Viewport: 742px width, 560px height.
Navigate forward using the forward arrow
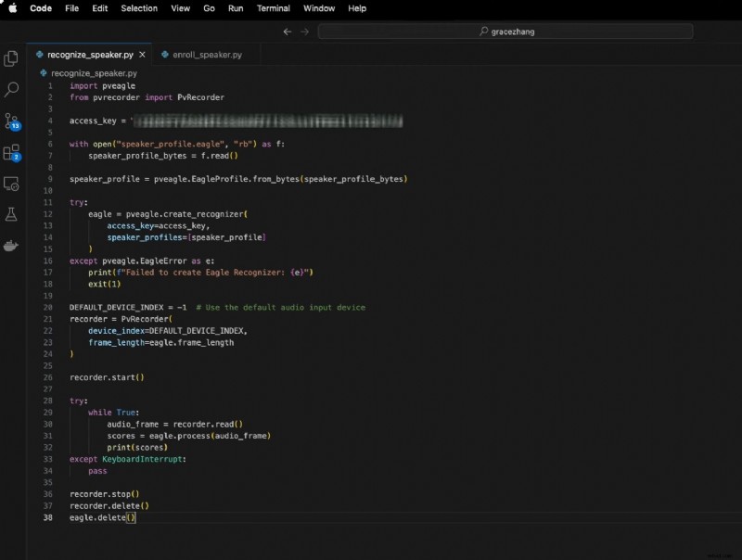304,31
